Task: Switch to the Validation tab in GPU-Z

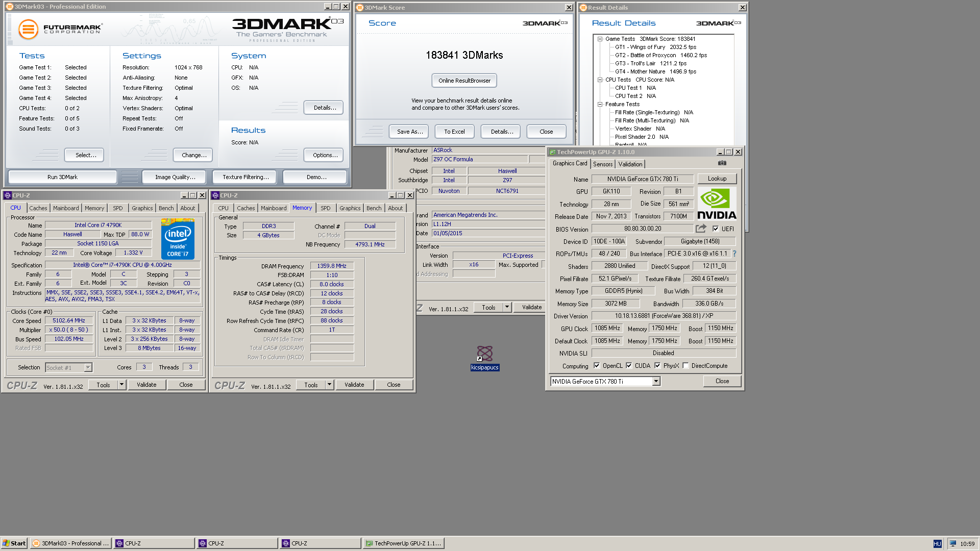Action: click(630, 164)
